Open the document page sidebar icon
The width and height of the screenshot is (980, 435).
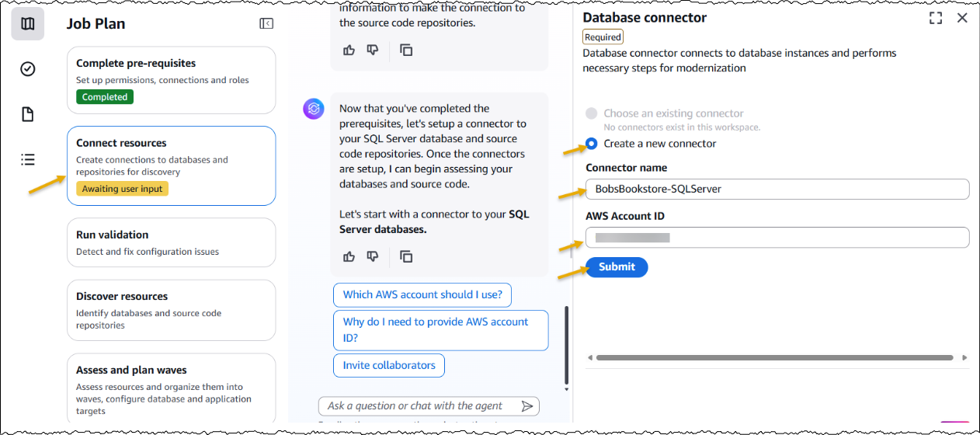[x=28, y=115]
